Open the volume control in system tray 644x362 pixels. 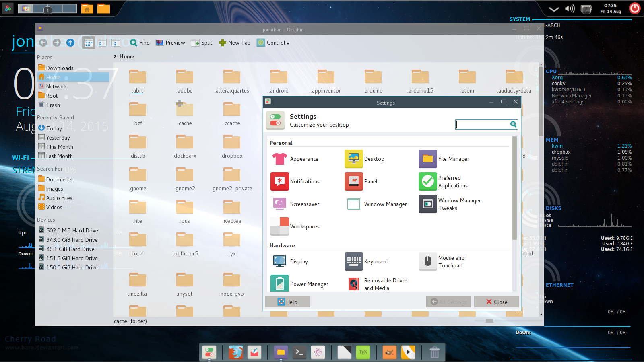pos(570,8)
